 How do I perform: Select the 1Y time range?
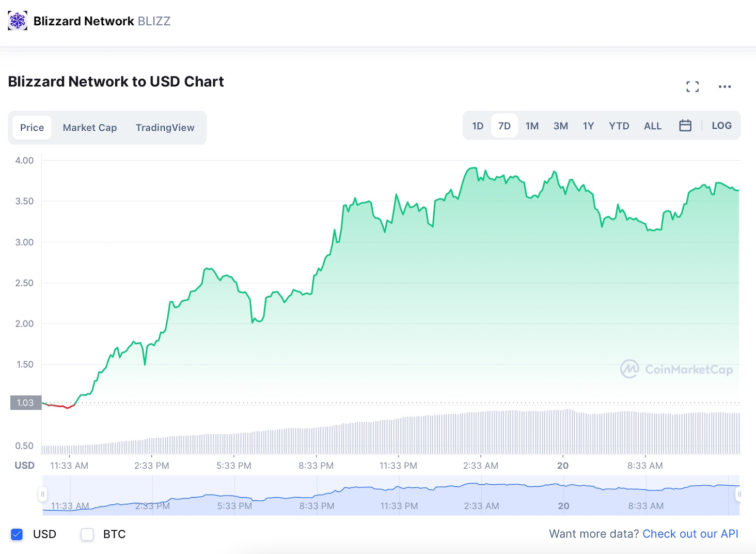pyautogui.click(x=588, y=126)
